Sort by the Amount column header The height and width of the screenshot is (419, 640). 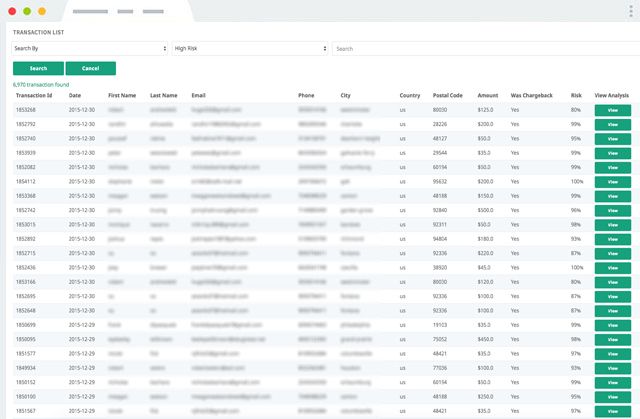[x=488, y=95]
